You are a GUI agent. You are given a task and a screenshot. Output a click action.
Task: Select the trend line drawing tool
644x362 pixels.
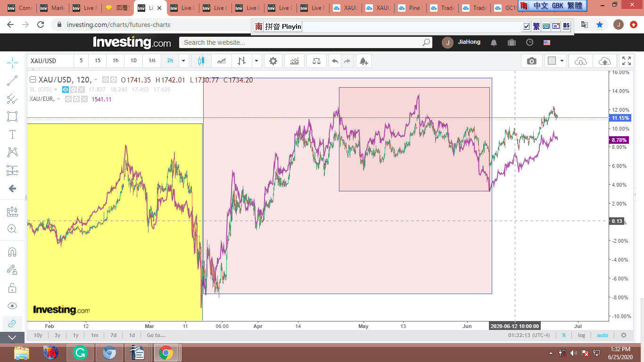tap(12, 81)
